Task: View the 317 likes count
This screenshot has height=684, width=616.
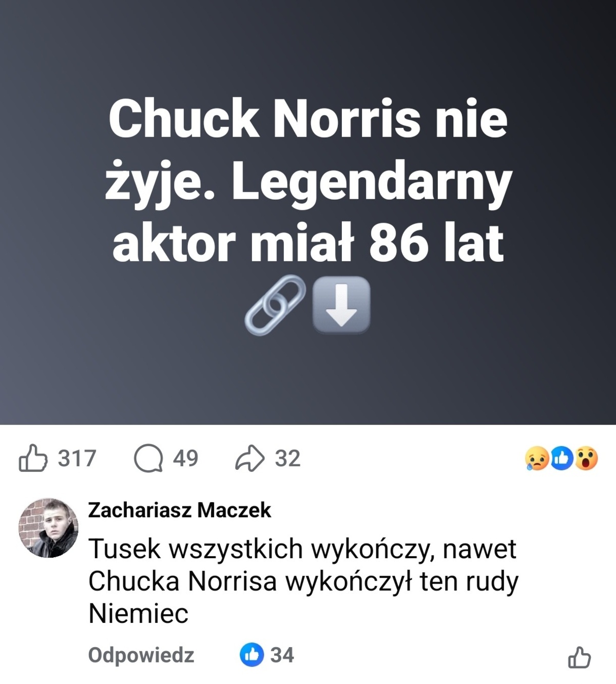Action: 77,458
